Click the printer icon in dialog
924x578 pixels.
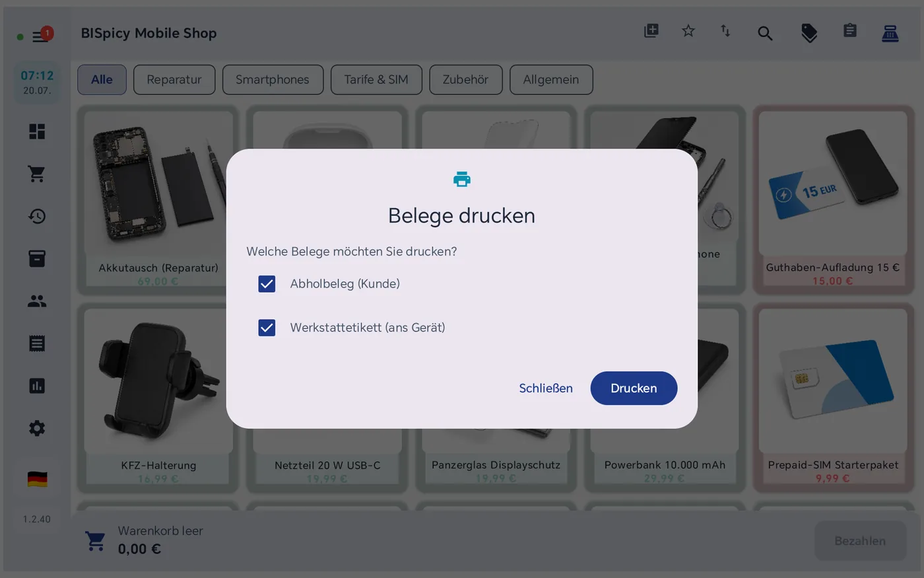pos(462,179)
